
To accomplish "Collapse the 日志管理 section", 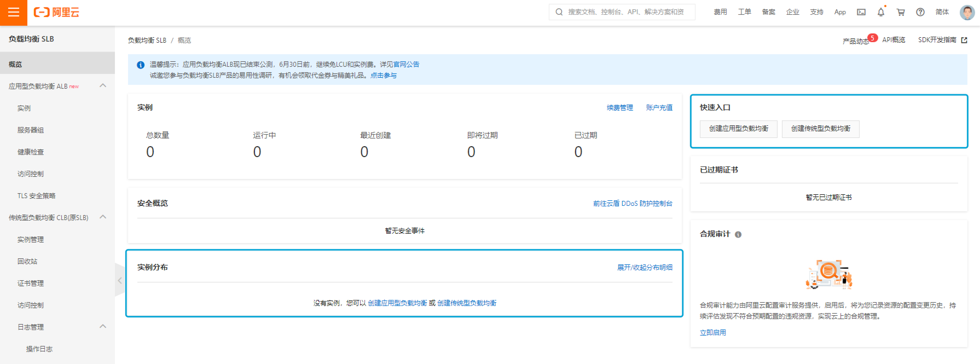I will [103, 326].
